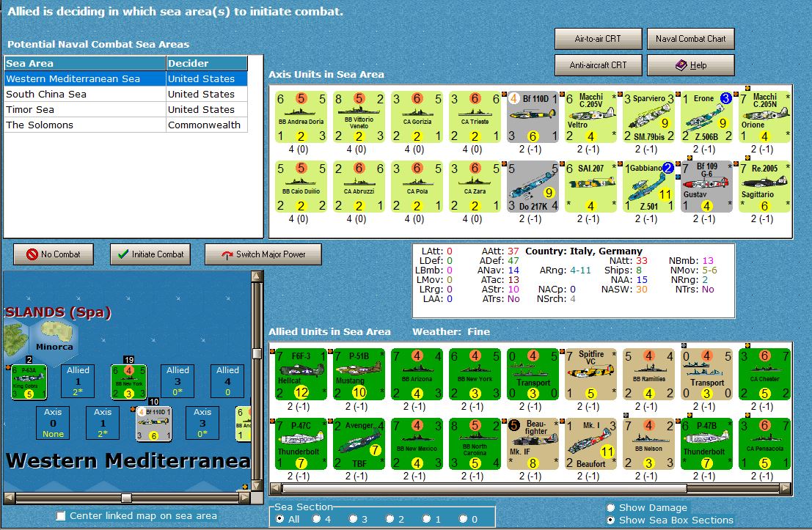The image size is (812, 530).
Task: Click Initiate Combat button
Action: coord(150,254)
